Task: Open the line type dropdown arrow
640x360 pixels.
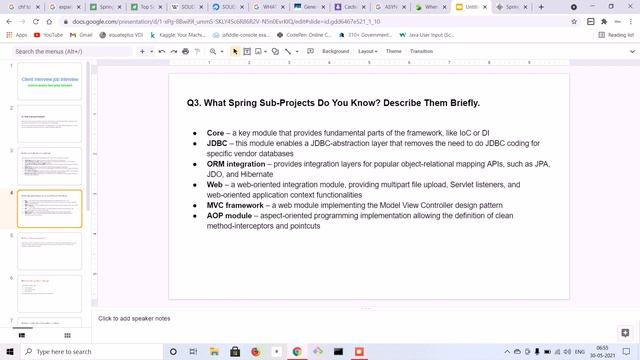Action: [297, 51]
